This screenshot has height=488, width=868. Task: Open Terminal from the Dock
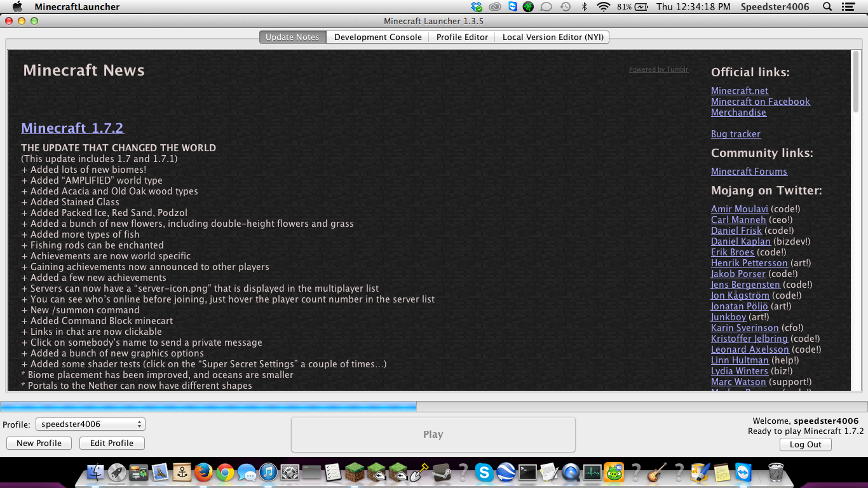527,472
